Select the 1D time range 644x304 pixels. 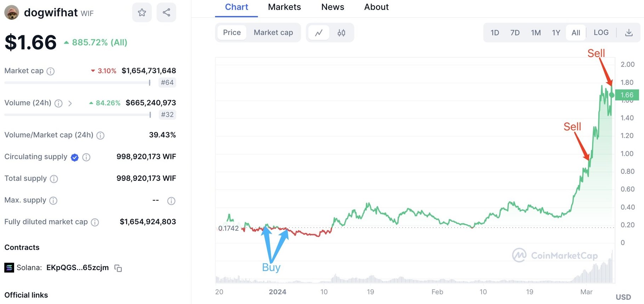pos(495,33)
